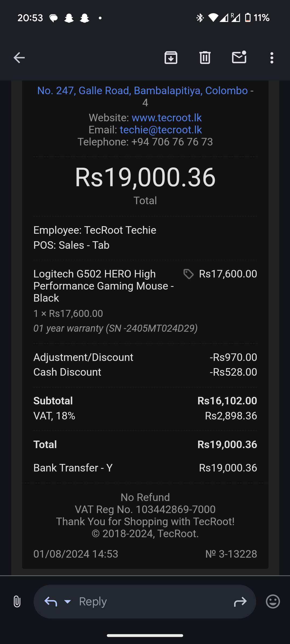
Task: Mark email as unread
Action: pyautogui.click(x=239, y=57)
